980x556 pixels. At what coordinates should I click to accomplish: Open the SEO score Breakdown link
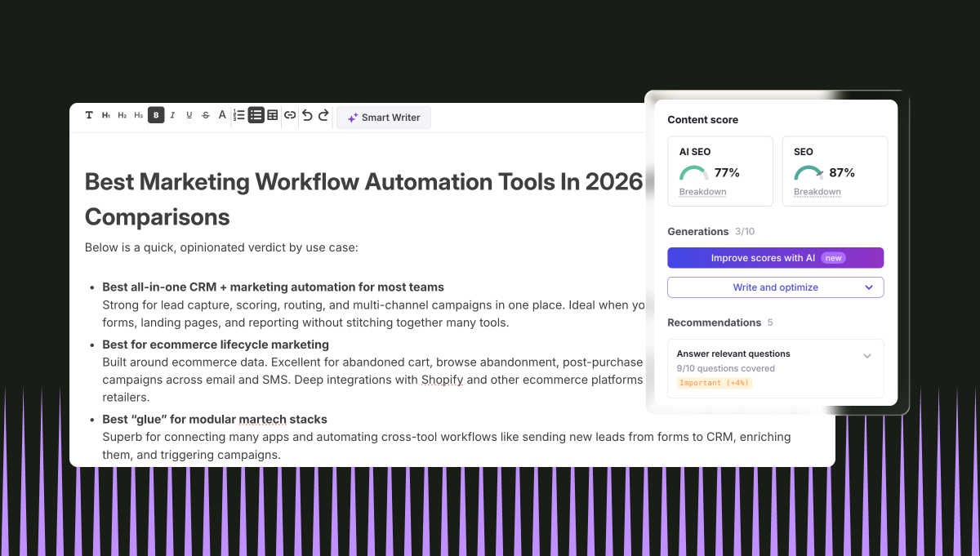[x=817, y=192]
